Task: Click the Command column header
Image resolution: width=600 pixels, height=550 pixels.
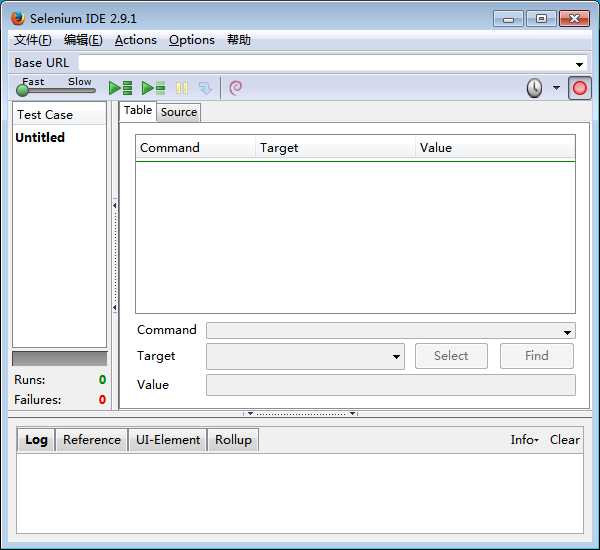Action: pyautogui.click(x=196, y=148)
